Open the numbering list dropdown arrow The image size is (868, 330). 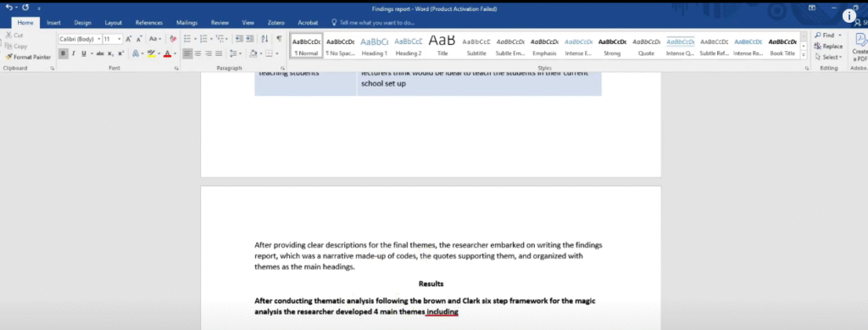pyautogui.click(x=211, y=39)
